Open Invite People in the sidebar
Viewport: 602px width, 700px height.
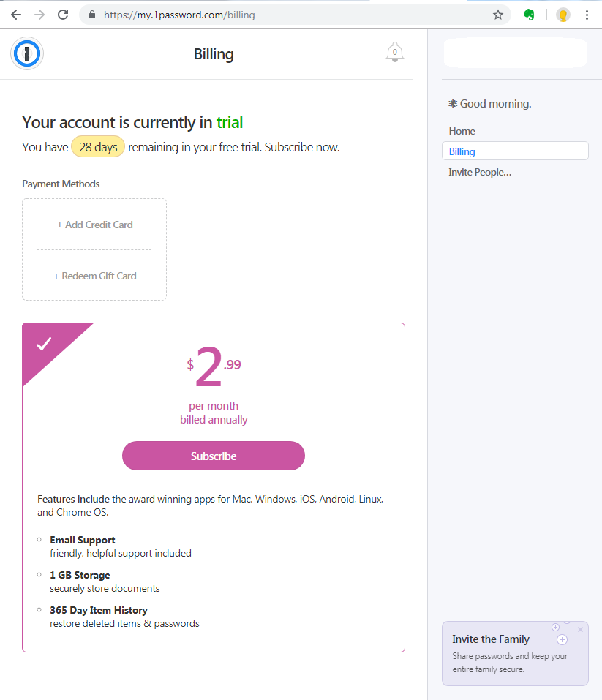pyautogui.click(x=480, y=172)
